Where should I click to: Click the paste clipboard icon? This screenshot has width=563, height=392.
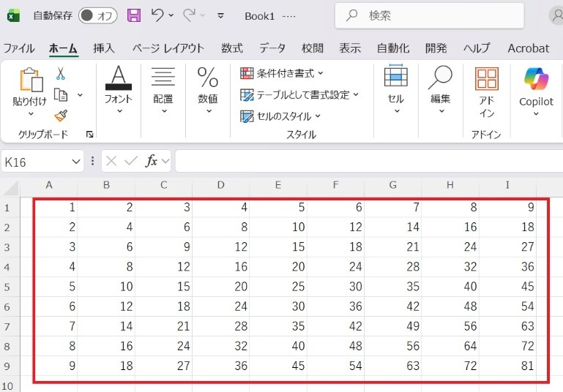[x=31, y=79]
